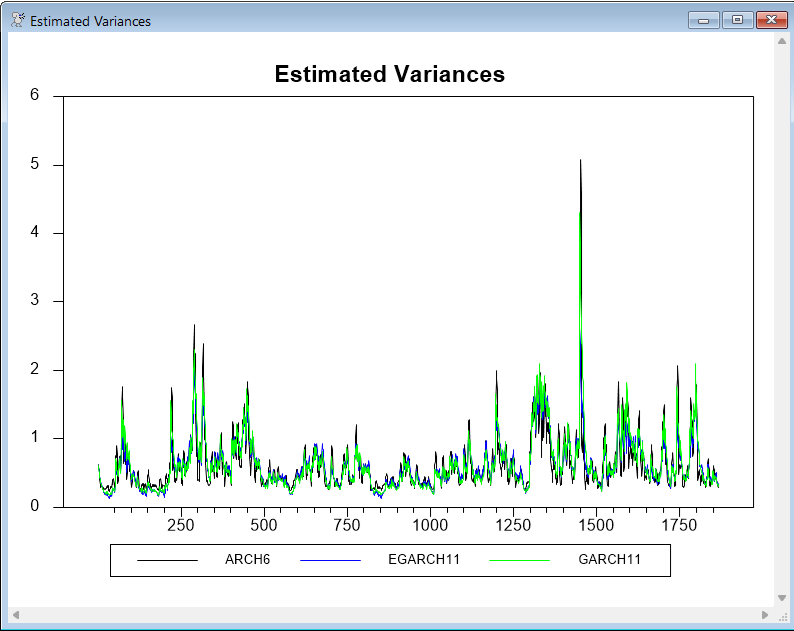Image resolution: width=794 pixels, height=631 pixels.
Task: Select the ARCH6 legend label
Action: [247, 560]
